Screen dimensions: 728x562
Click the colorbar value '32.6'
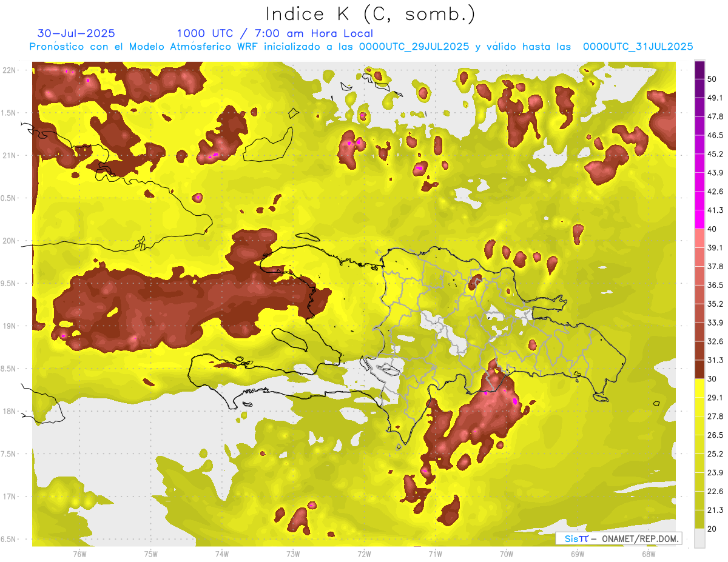tap(715, 341)
